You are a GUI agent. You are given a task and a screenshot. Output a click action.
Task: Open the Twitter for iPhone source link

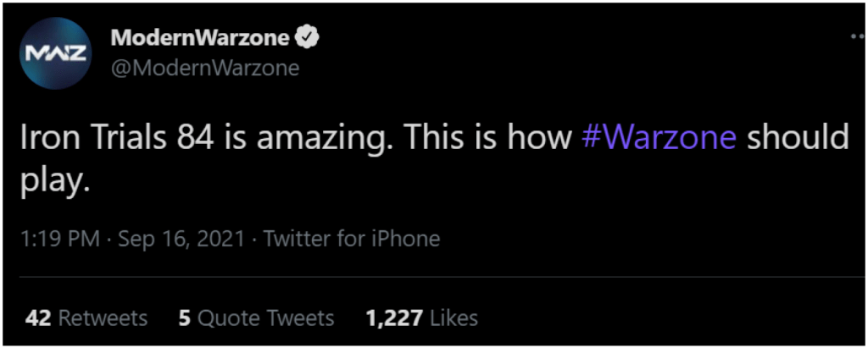tap(352, 239)
